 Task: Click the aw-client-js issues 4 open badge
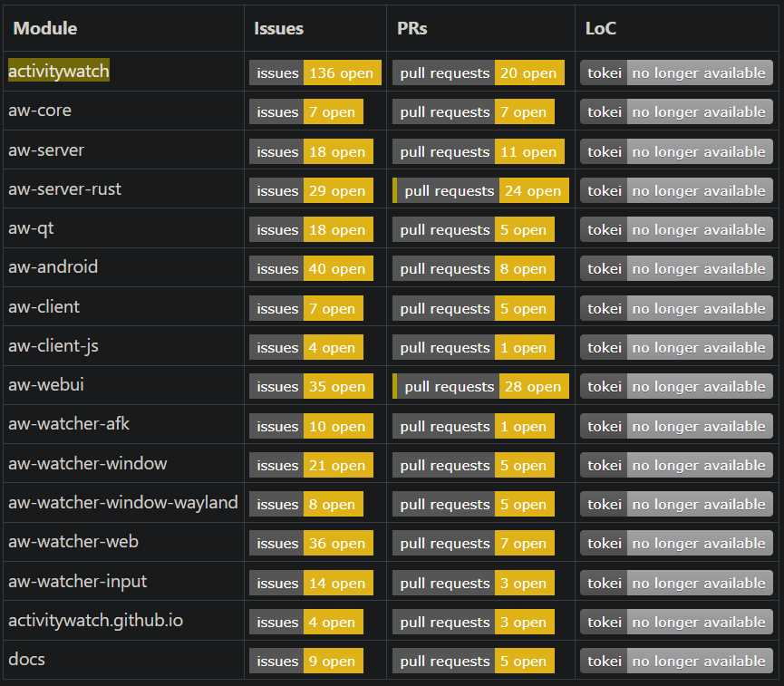pos(306,347)
